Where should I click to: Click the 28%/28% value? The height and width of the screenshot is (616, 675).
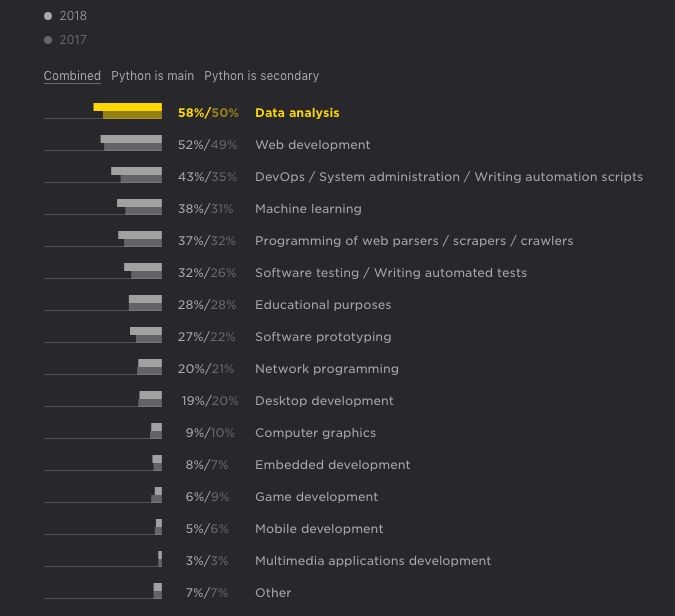[207, 305]
